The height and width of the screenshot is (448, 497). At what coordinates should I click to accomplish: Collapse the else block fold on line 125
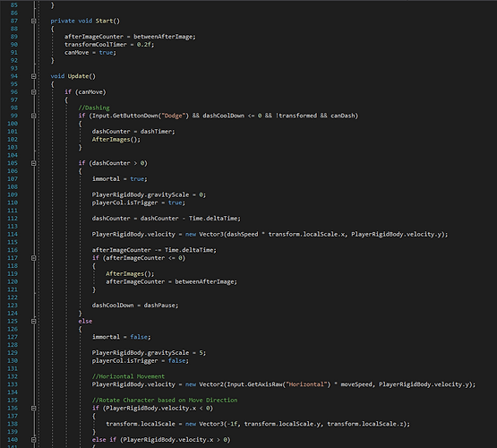[34, 321]
